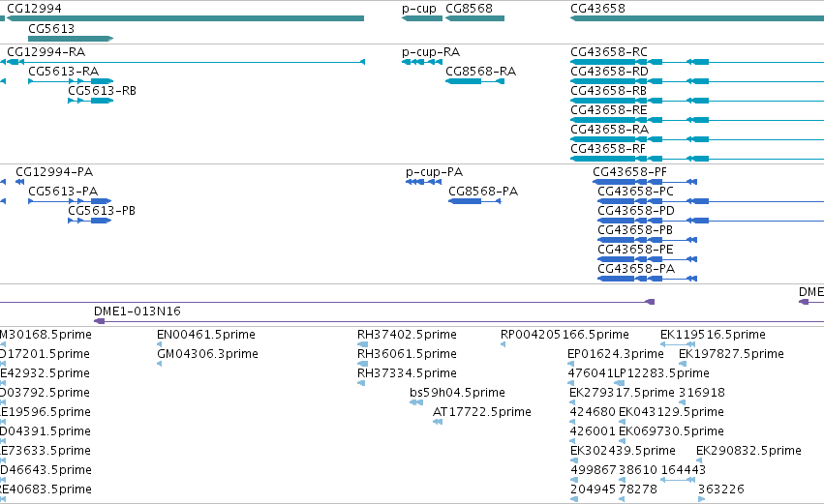Select the 499867 feature label

(x=594, y=471)
